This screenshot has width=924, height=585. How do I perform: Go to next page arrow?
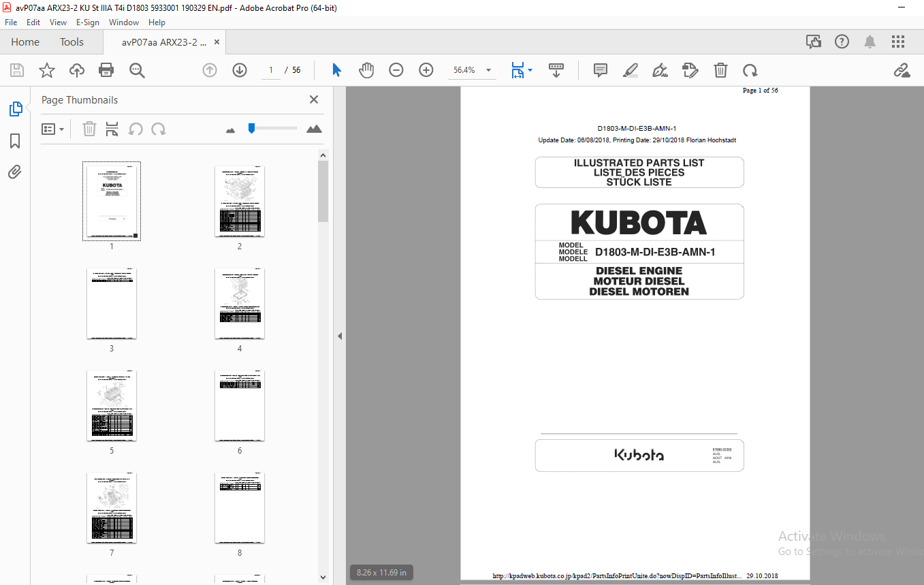click(240, 70)
